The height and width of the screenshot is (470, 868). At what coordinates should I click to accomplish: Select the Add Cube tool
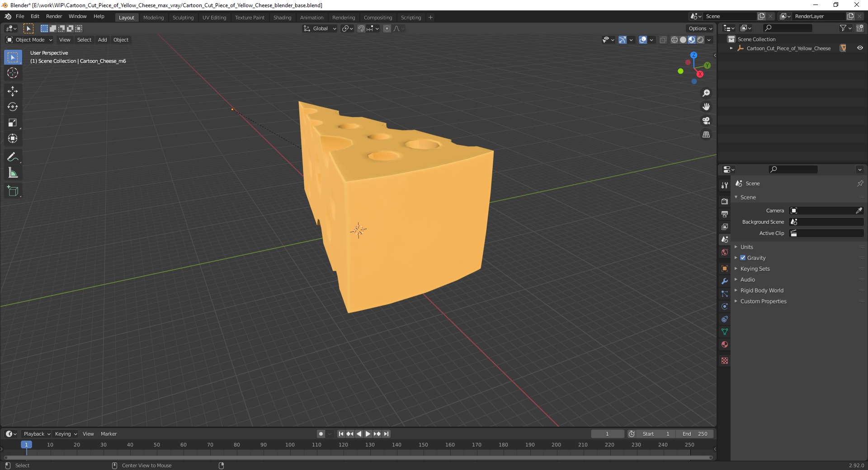[13, 191]
